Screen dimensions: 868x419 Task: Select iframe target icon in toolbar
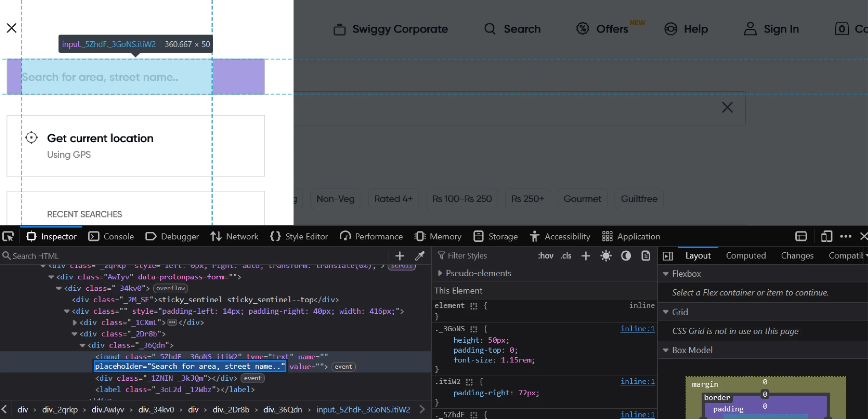click(x=801, y=236)
